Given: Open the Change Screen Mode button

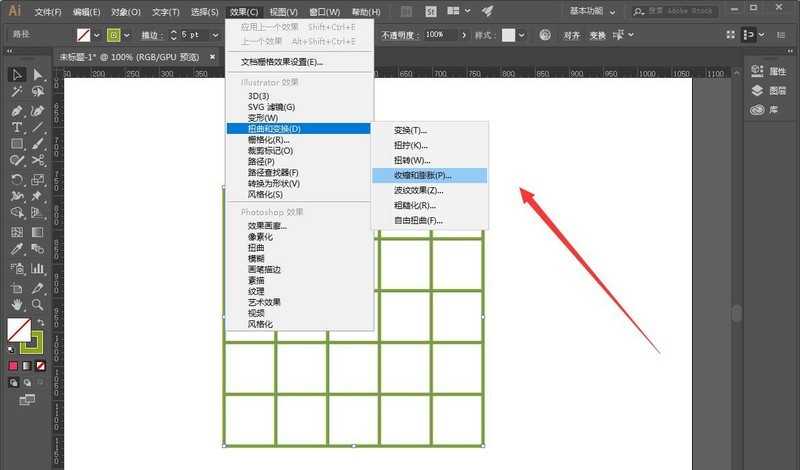Looking at the screenshot, I should [27, 400].
